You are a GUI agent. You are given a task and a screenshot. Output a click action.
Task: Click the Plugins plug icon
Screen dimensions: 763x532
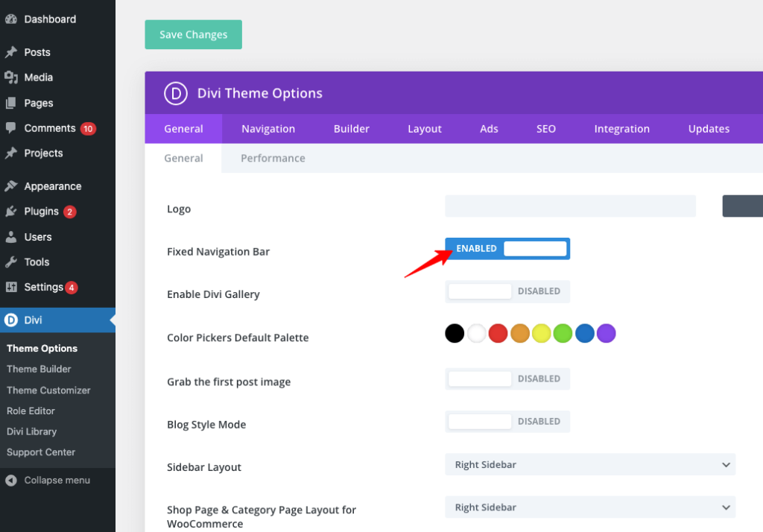click(x=11, y=212)
